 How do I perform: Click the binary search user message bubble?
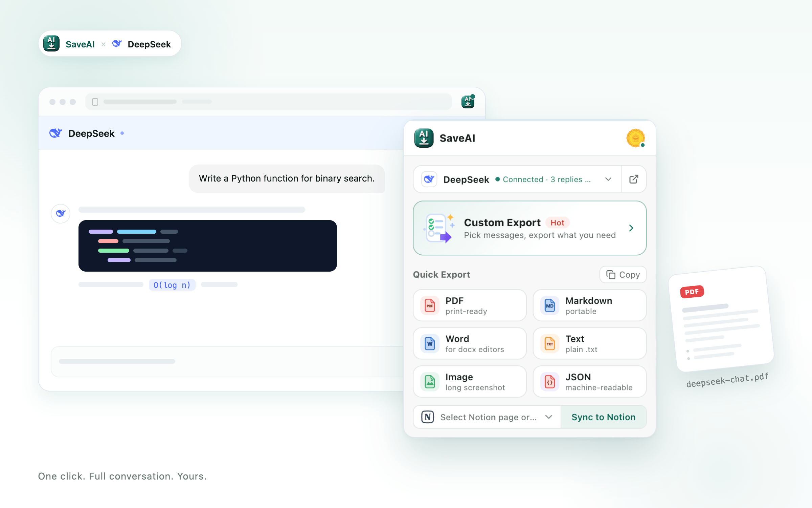(287, 178)
